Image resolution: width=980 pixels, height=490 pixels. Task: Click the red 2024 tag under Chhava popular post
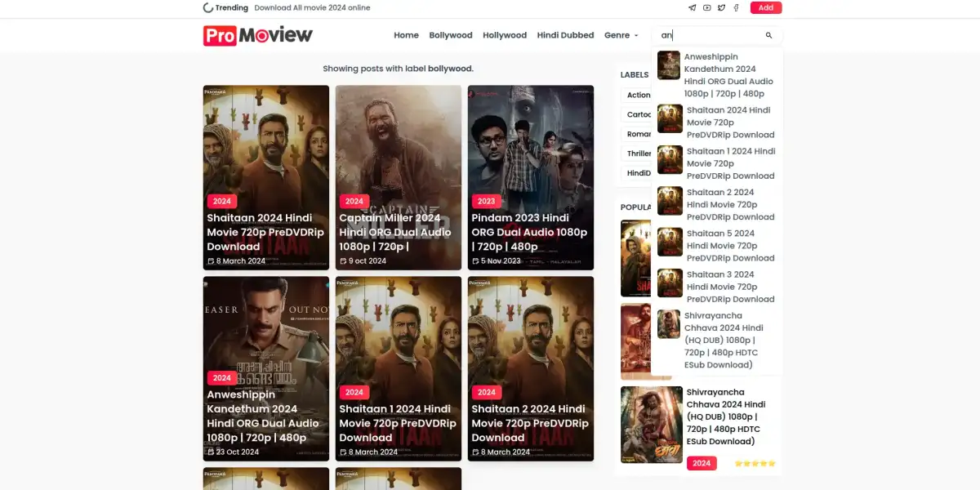[x=702, y=463]
